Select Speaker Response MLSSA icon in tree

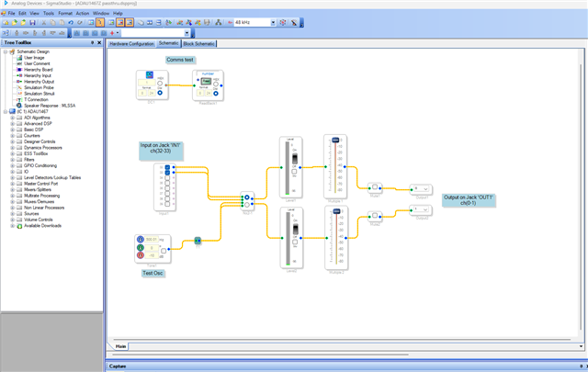pyautogui.click(x=19, y=106)
